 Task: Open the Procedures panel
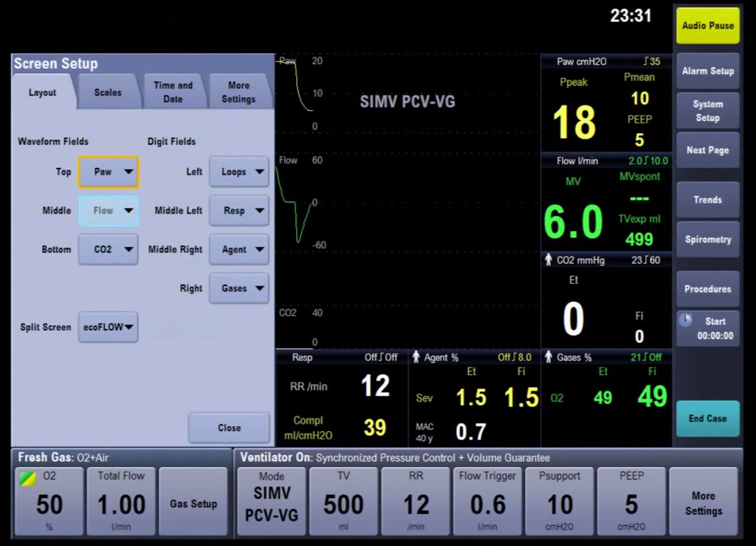707,288
